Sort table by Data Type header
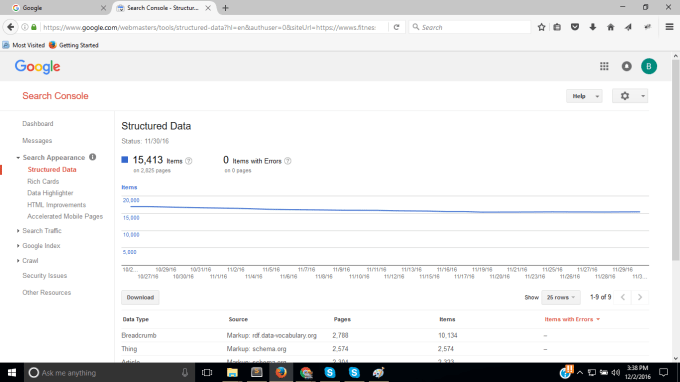The width and height of the screenshot is (680, 382). click(135, 319)
